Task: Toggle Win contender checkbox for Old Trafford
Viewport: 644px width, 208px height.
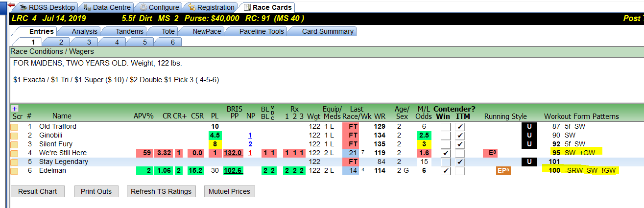Action: pyautogui.click(x=446, y=127)
